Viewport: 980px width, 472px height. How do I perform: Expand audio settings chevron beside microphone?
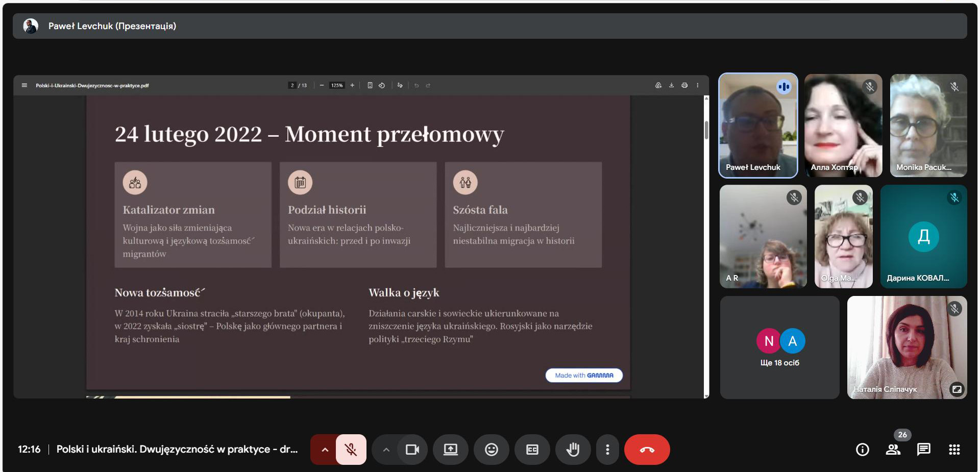click(325, 450)
